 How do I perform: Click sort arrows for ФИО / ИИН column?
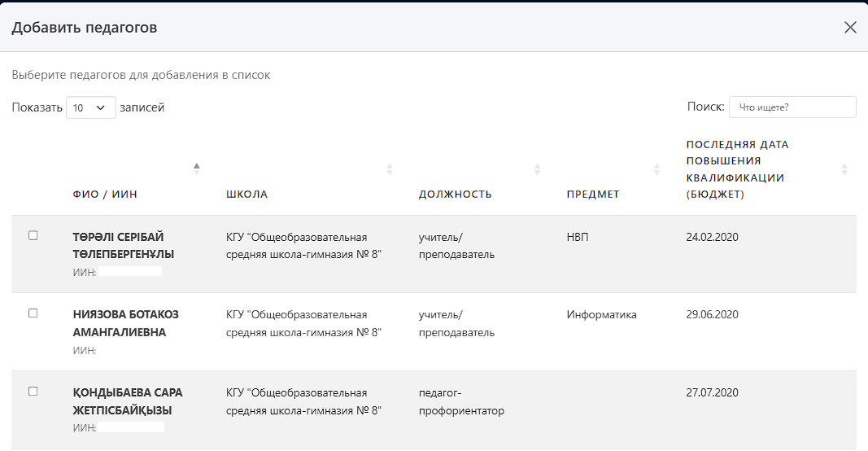coord(196,169)
